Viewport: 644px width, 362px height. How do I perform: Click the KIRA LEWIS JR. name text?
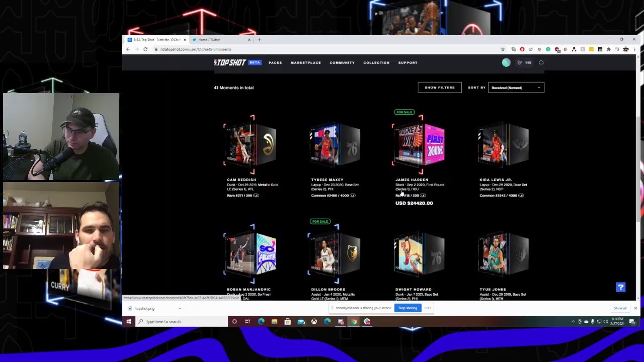coord(496,179)
